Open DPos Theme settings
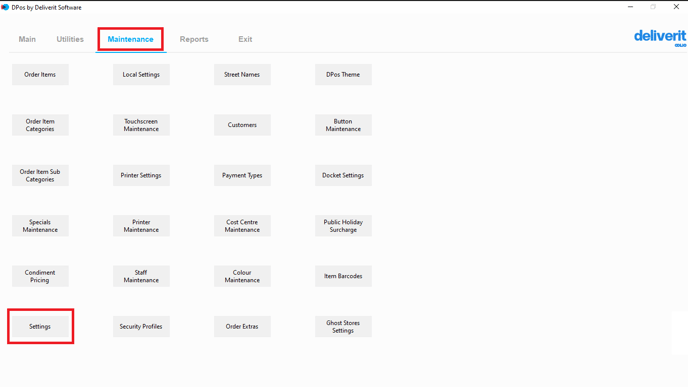Screen dimensions: 688x387 coord(343,75)
